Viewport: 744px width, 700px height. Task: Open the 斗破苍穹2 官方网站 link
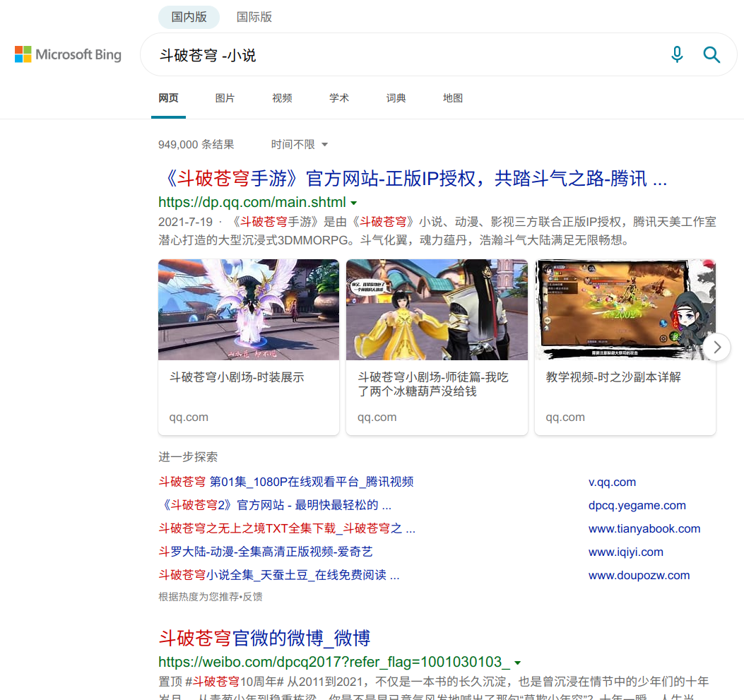point(276,505)
